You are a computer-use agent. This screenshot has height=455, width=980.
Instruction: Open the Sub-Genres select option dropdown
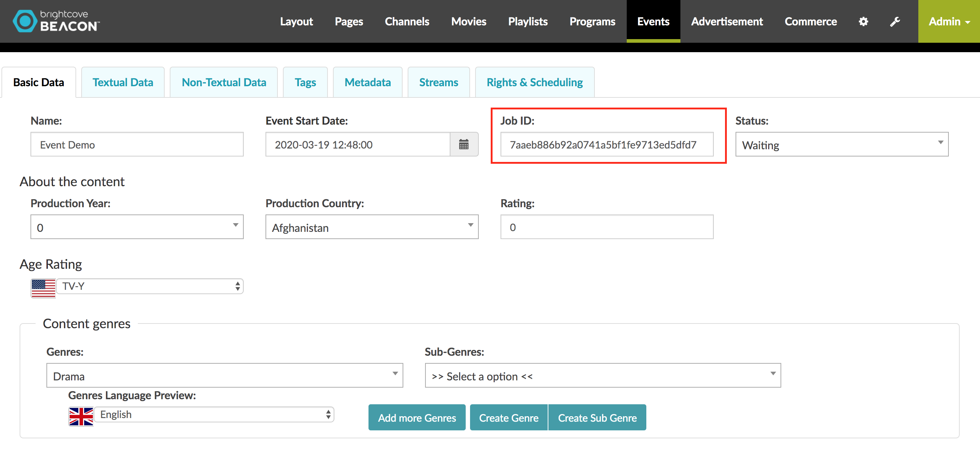(602, 376)
